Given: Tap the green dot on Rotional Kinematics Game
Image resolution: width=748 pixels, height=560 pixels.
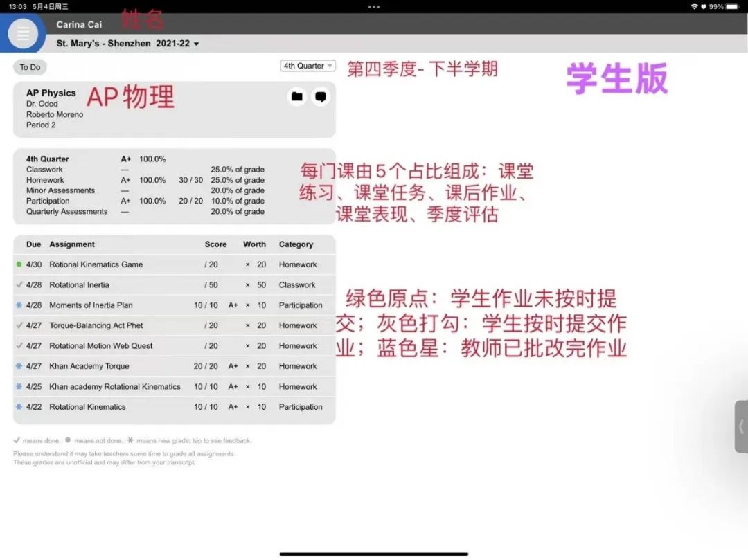Looking at the screenshot, I should pos(19,264).
